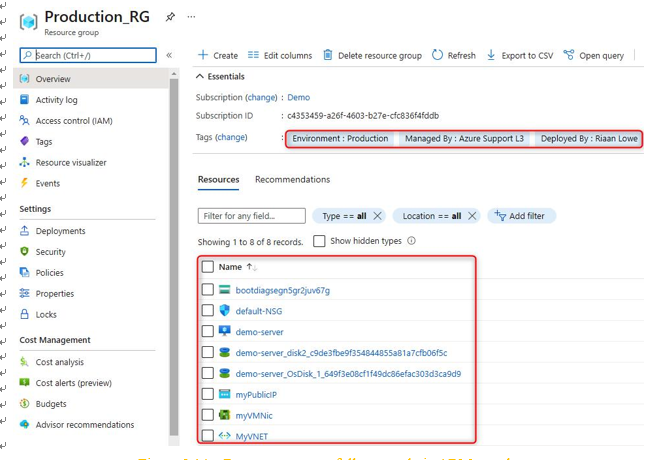Open the Overview menu item
This screenshot has height=460, width=672.
91,79
